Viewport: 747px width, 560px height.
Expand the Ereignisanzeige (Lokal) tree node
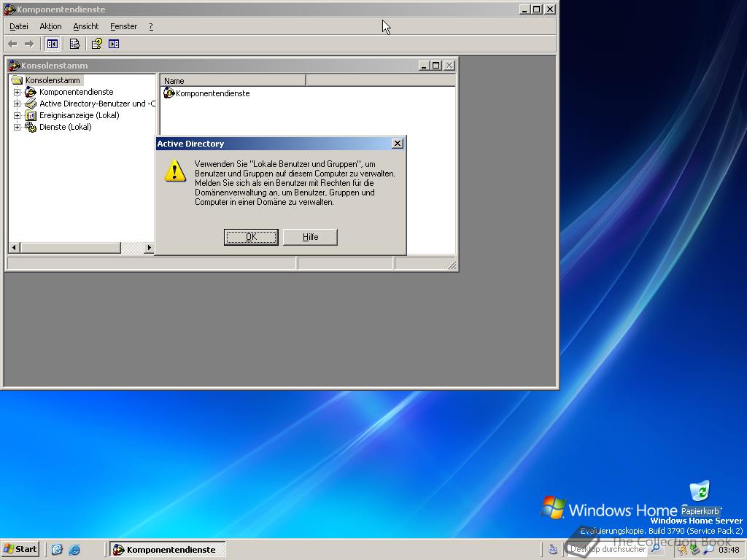(18, 115)
